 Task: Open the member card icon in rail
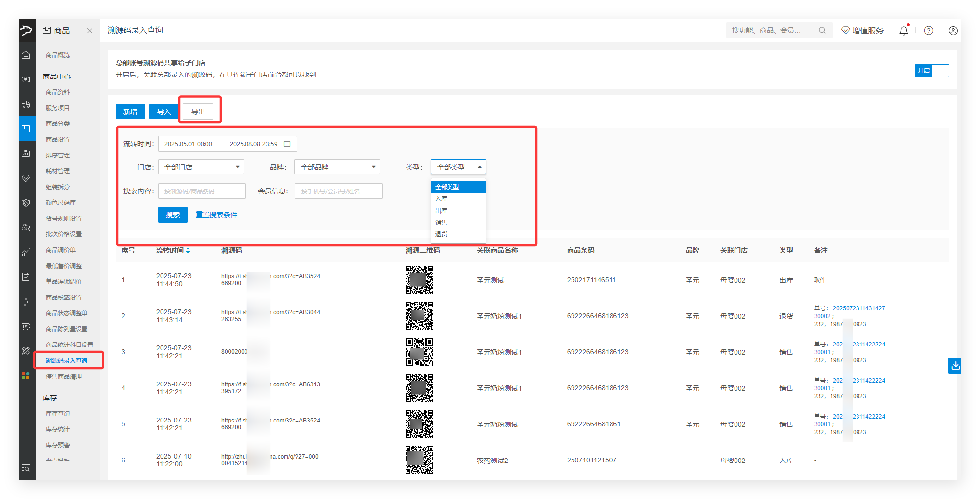26,154
